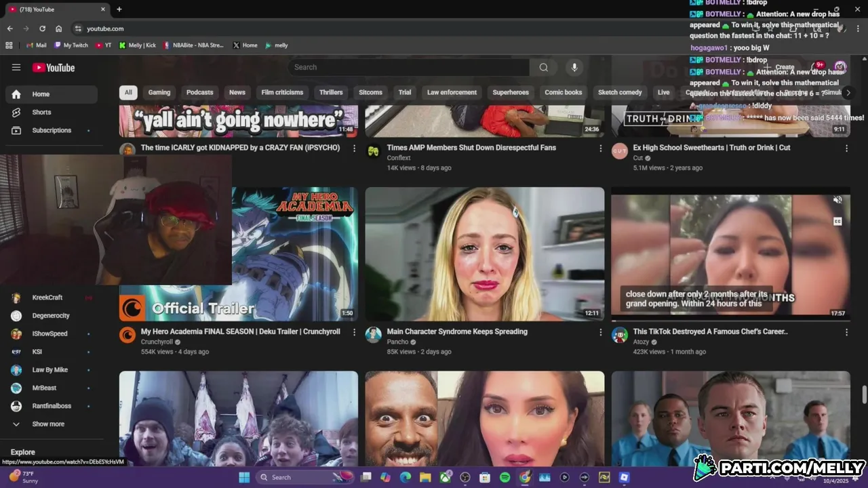Open options for My Hero Academia trailer
Screen dimensions: 868x488
(354, 332)
